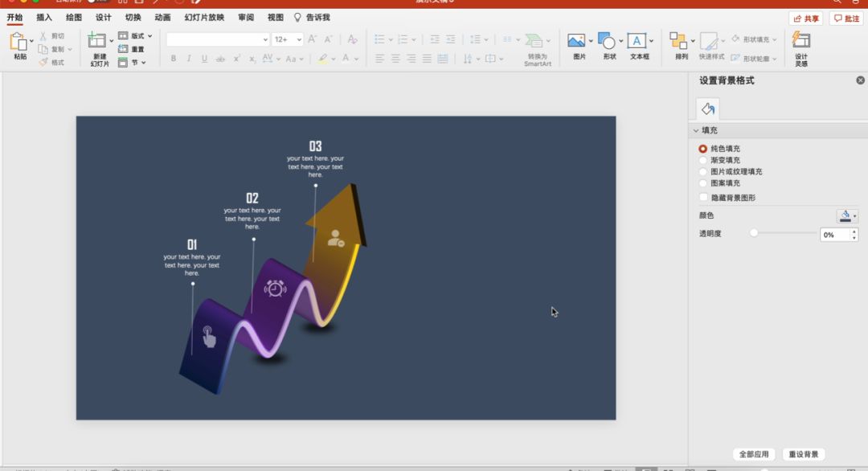Click the Format painter (格式) brush icon
The height and width of the screenshot is (471, 868).
43,63
